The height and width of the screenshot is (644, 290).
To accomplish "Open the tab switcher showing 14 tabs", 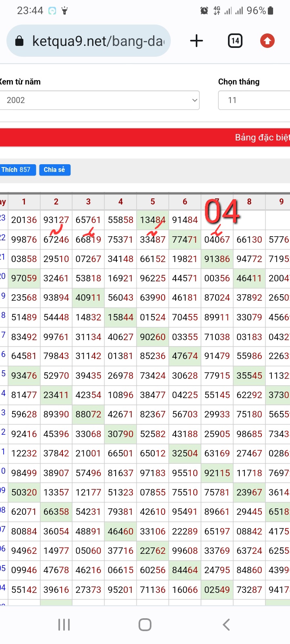I will click(235, 41).
